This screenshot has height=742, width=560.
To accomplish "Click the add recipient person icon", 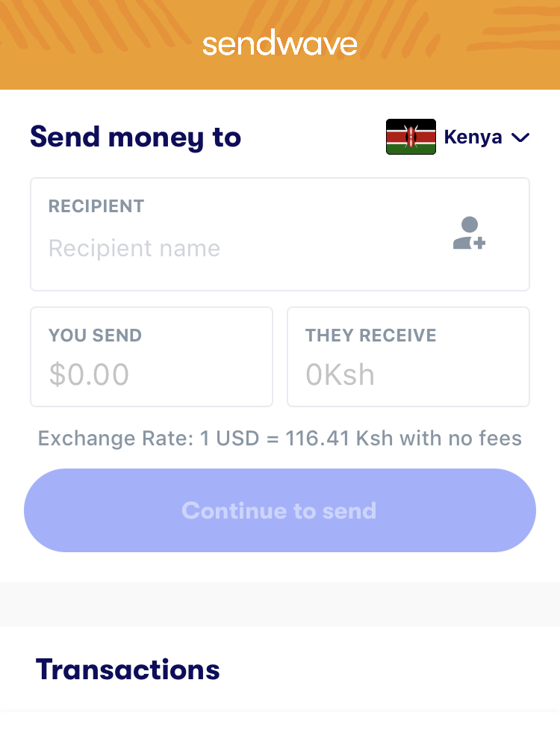I will [x=470, y=233].
